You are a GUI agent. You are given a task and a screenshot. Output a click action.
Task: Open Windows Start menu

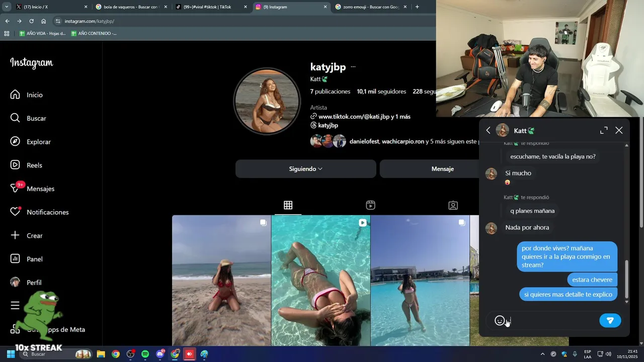point(11,354)
